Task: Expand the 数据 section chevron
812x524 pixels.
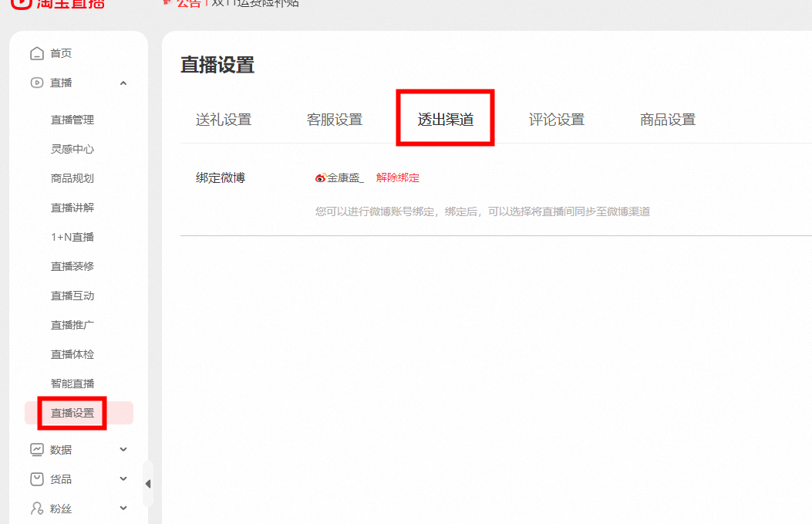Action: (123, 449)
